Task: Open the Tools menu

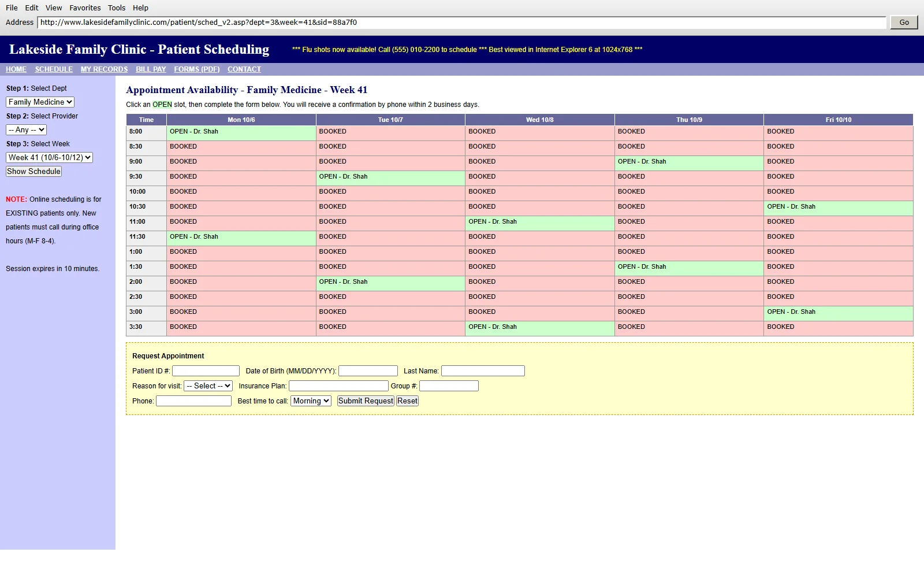Action: click(x=117, y=8)
